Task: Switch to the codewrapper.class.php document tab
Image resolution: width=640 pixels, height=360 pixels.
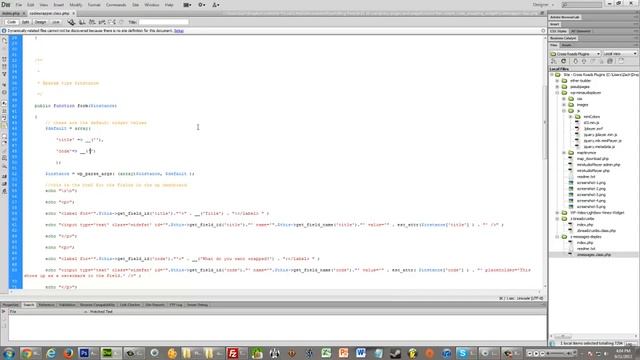Action: coord(49,13)
